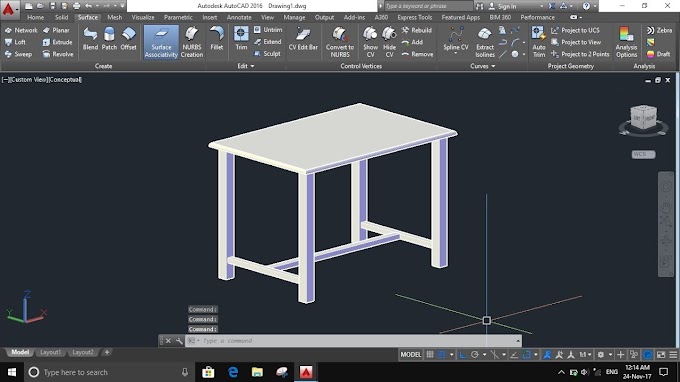The image size is (680, 382).
Task: Click the WCS label under ViewCube
Action: point(643,154)
